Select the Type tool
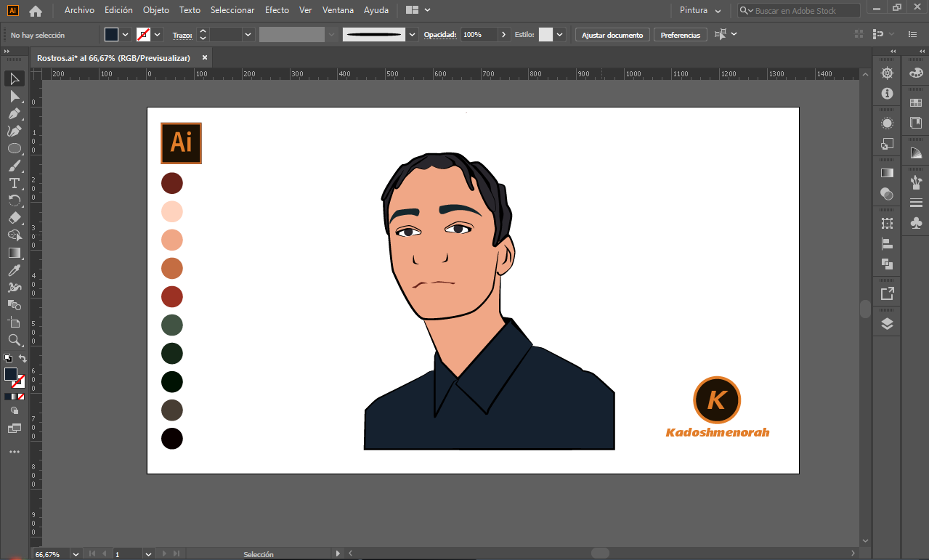 (14, 183)
